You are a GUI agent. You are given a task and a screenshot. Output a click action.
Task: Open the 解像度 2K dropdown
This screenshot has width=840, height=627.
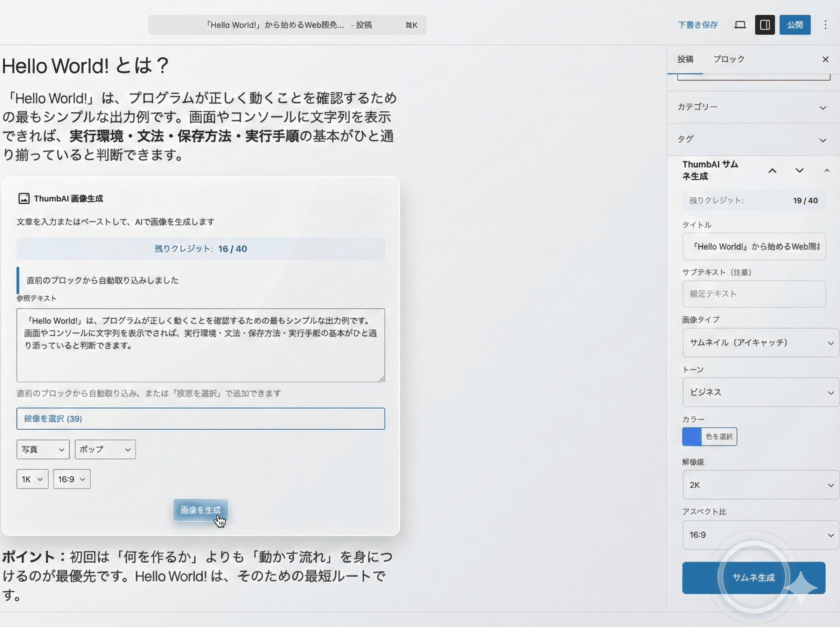(x=760, y=485)
